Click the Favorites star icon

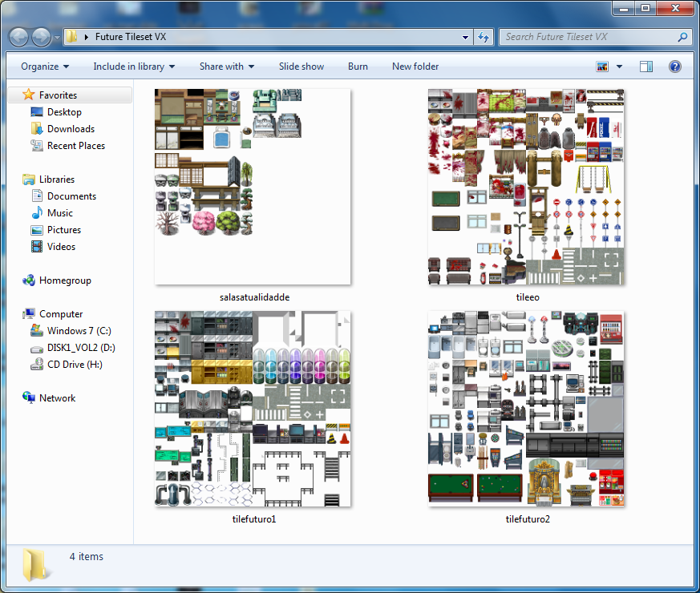tap(29, 95)
